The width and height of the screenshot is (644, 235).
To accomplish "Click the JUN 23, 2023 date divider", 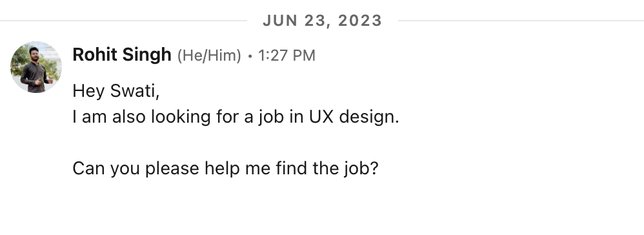I will 323,21.
